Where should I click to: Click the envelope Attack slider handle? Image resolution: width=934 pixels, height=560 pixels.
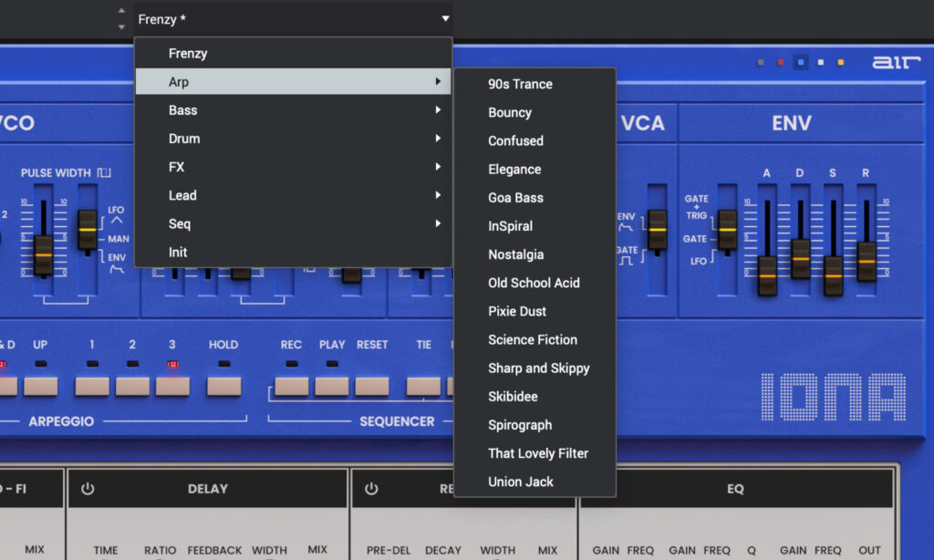(767, 274)
